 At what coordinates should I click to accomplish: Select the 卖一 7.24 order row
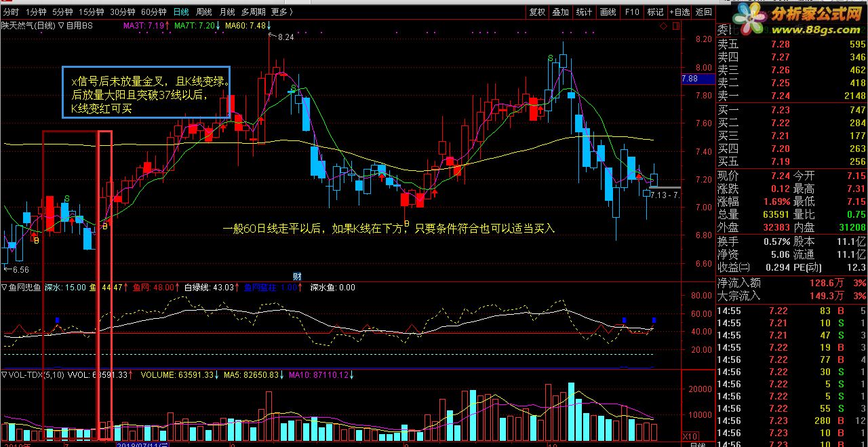[x=792, y=96]
